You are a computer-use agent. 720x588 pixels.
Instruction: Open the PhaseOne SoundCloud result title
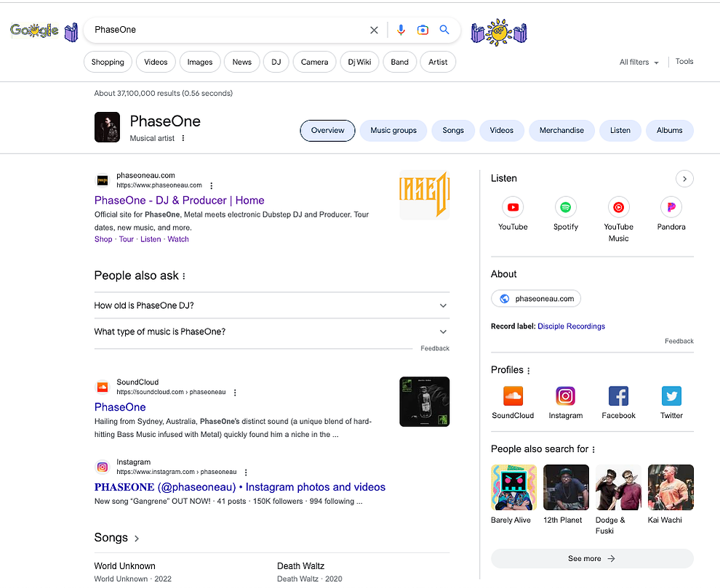(x=120, y=407)
